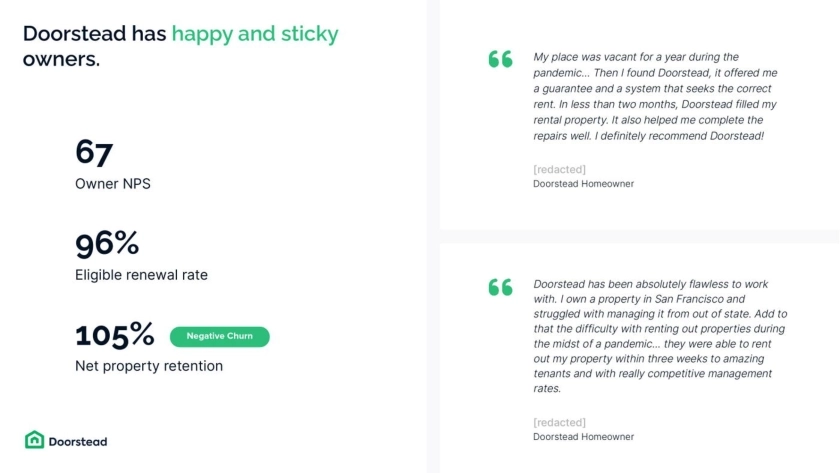Click the Owner NPS label
Image resolution: width=840 pixels, height=473 pixels.
(x=113, y=184)
